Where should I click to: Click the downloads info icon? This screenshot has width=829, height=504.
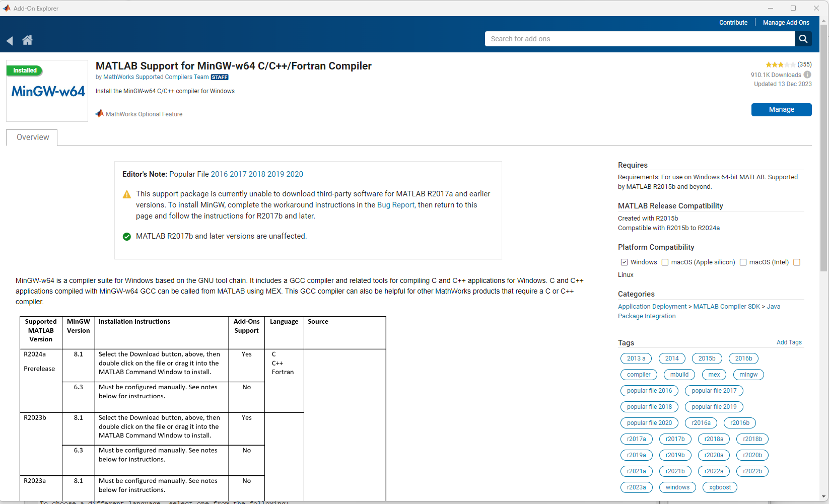point(807,75)
